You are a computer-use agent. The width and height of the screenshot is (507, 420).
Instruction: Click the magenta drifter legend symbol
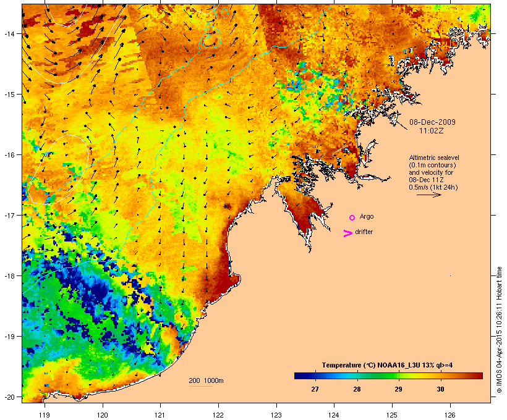(x=348, y=233)
